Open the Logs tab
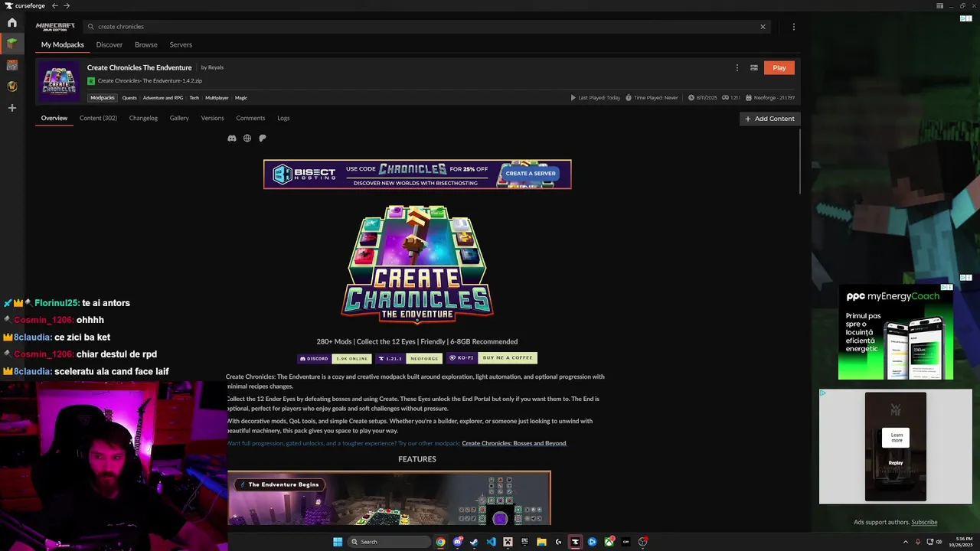980x551 pixels. click(283, 118)
